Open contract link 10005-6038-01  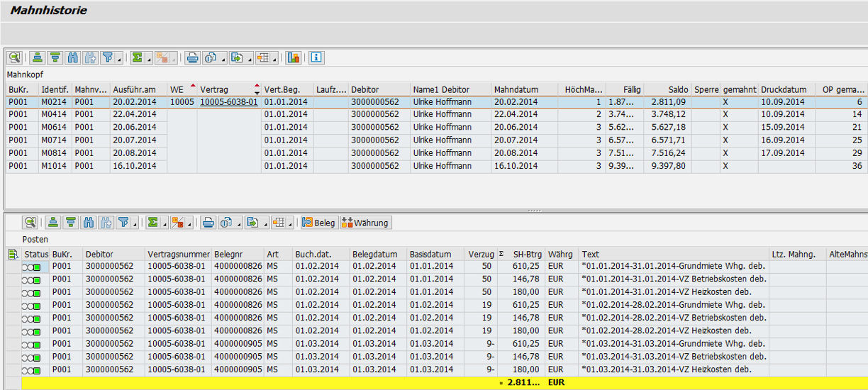point(228,102)
